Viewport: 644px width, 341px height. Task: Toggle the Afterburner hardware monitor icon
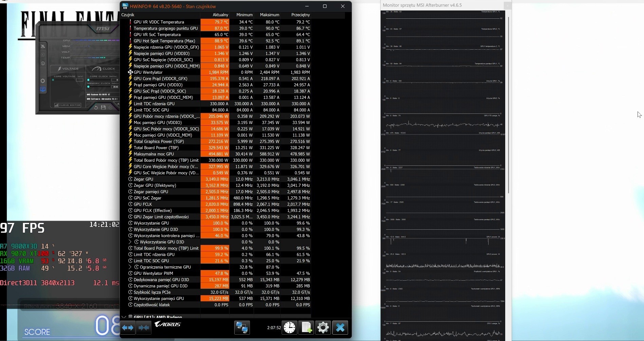coord(43,90)
